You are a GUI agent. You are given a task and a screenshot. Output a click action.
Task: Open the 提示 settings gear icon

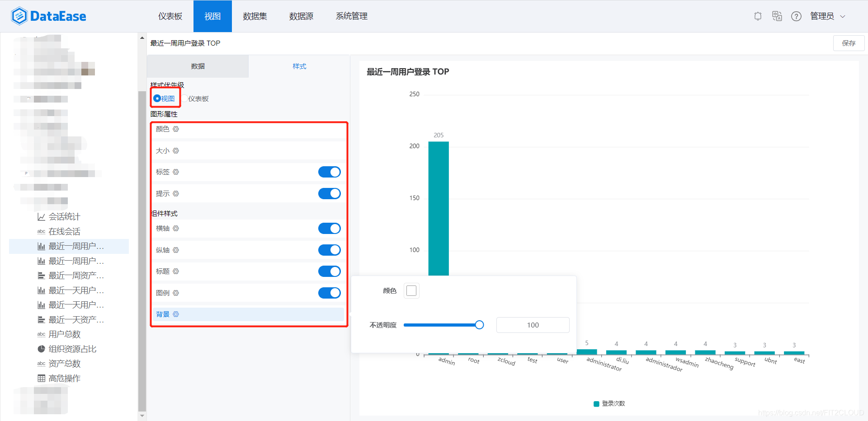click(x=176, y=194)
